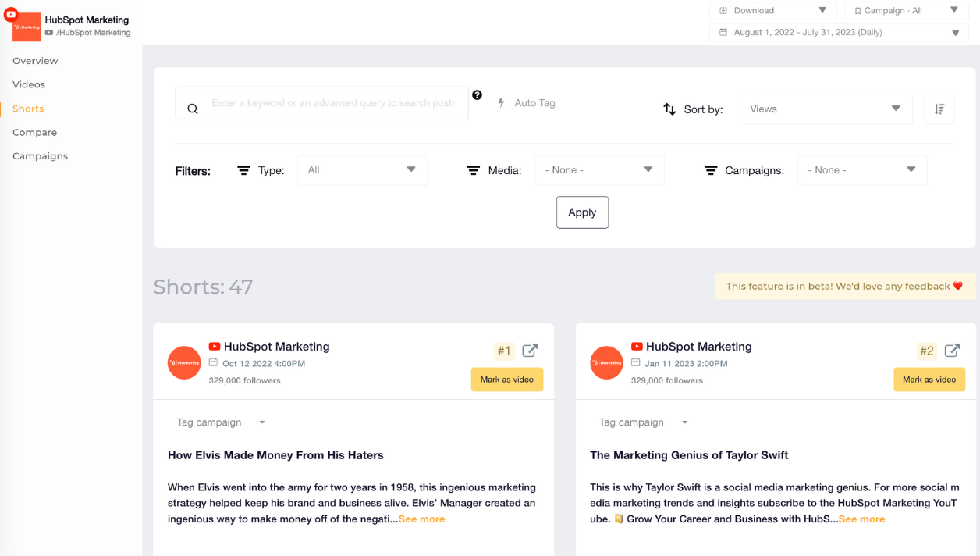Click the title How Elvis Made Money From His Haters
Image resolution: width=980 pixels, height=556 pixels.
point(275,455)
